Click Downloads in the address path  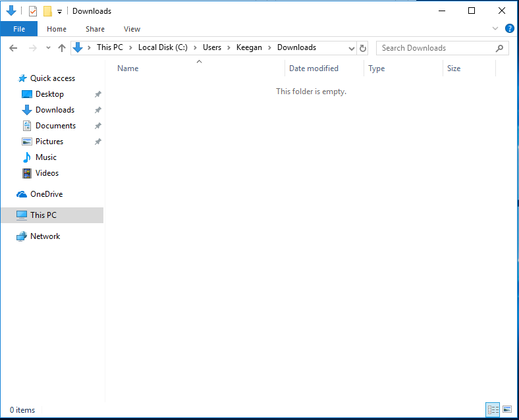pos(296,47)
